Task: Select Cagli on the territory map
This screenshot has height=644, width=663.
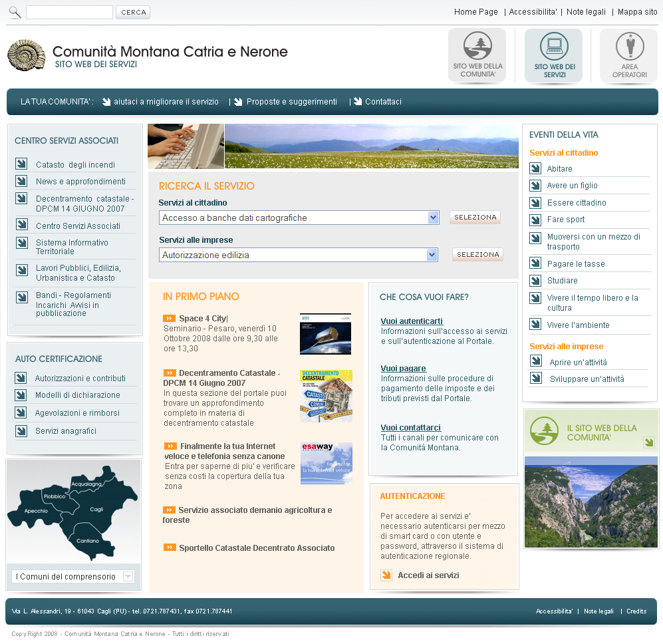Action: click(96, 510)
